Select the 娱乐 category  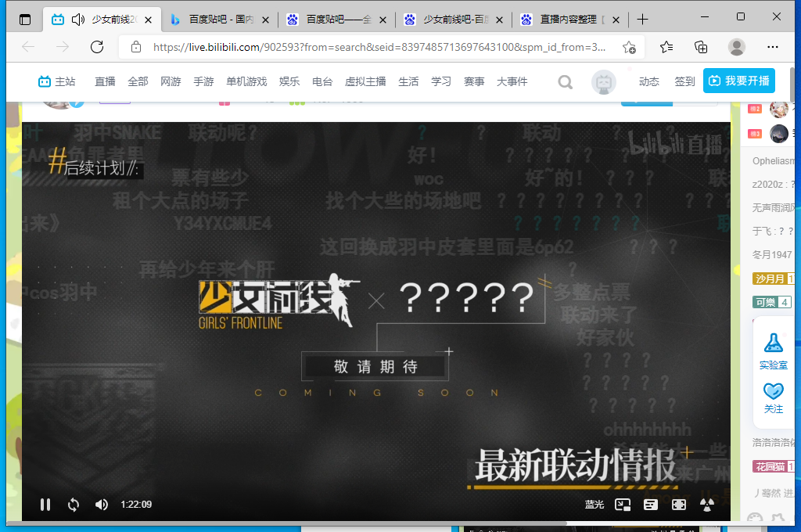click(x=289, y=82)
